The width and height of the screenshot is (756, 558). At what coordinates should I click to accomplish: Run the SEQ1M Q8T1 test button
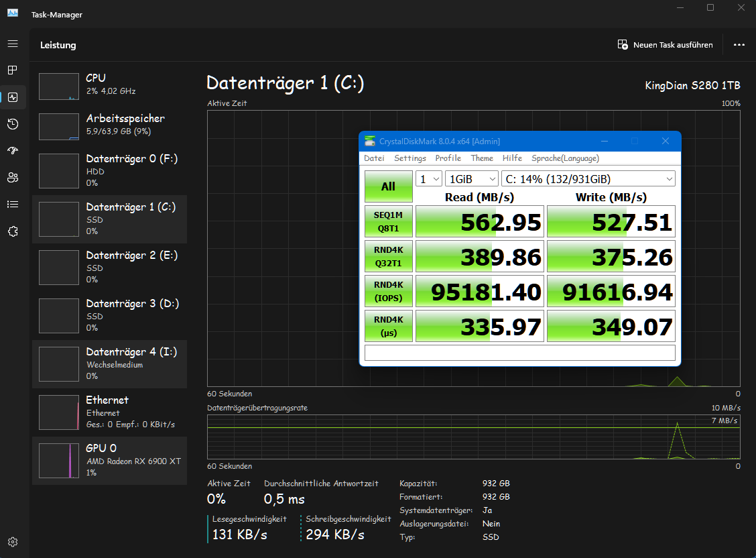tap(389, 221)
